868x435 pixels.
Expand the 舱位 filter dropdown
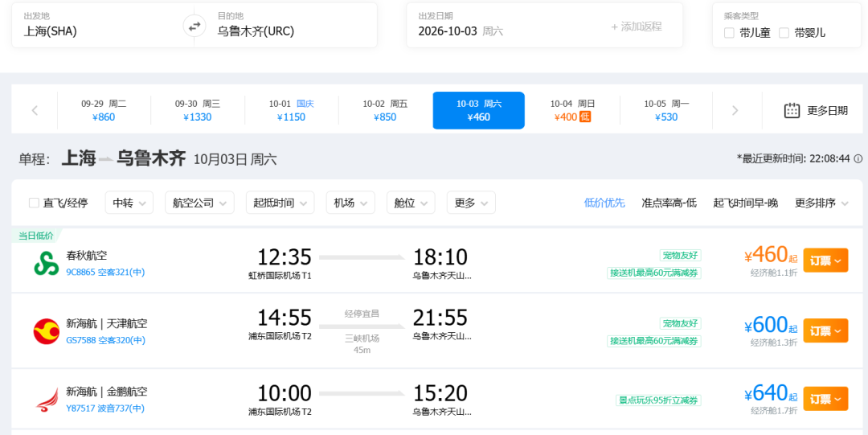pos(411,203)
